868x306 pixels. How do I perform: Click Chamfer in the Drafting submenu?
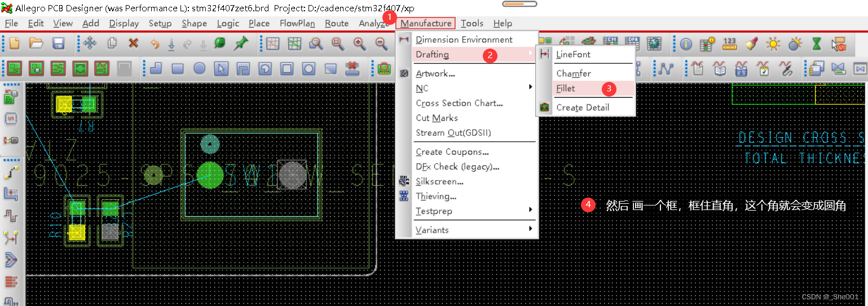click(x=573, y=73)
